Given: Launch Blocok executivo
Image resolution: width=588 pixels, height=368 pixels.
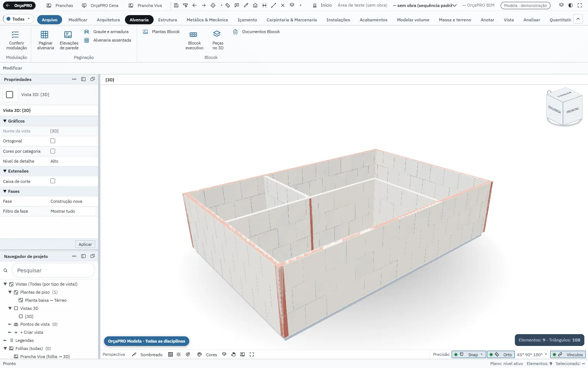Looking at the screenshot, I should click(194, 40).
